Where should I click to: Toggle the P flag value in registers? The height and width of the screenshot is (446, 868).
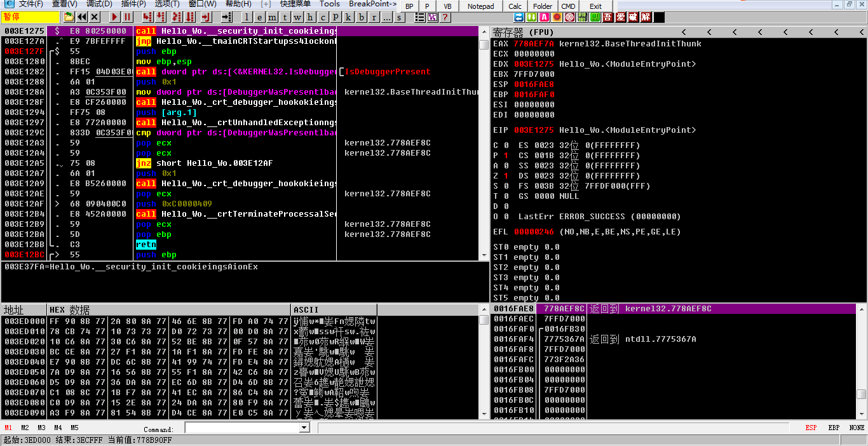[x=505, y=156]
